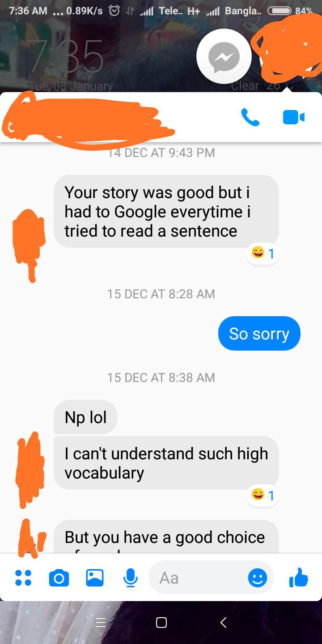Open the camera from the message toolbar
This screenshot has height=644, width=322.
(x=59, y=578)
